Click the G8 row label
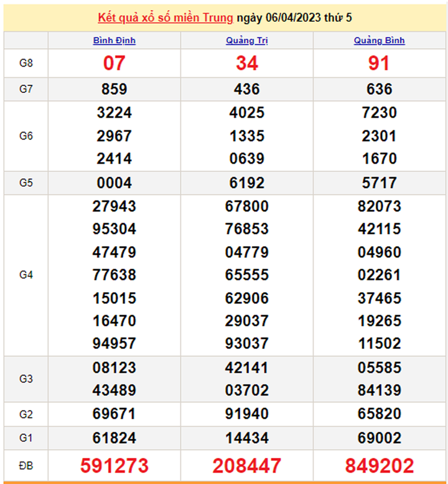Screen dimensions: 448x484 click(x=26, y=63)
